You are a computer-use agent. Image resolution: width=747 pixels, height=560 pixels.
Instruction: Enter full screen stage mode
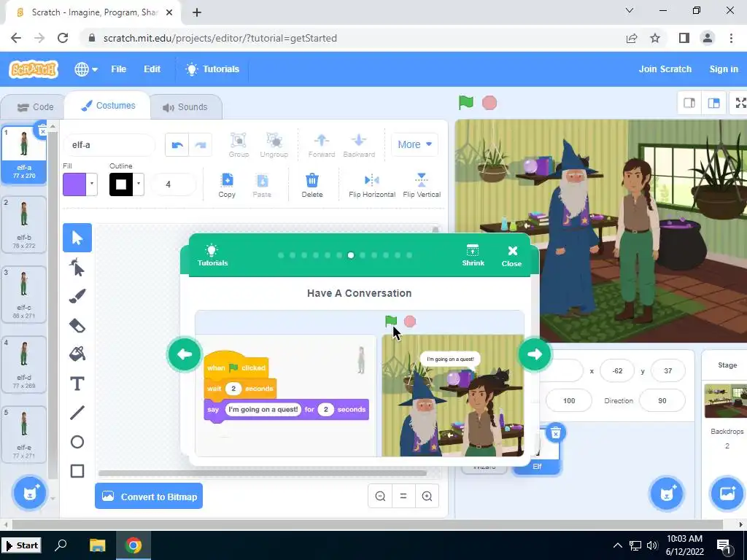pos(740,103)
